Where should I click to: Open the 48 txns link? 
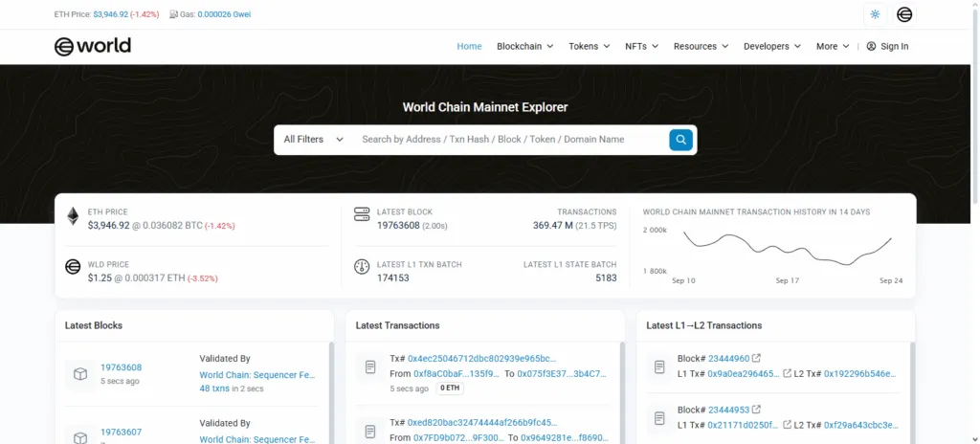click(214, 388)
